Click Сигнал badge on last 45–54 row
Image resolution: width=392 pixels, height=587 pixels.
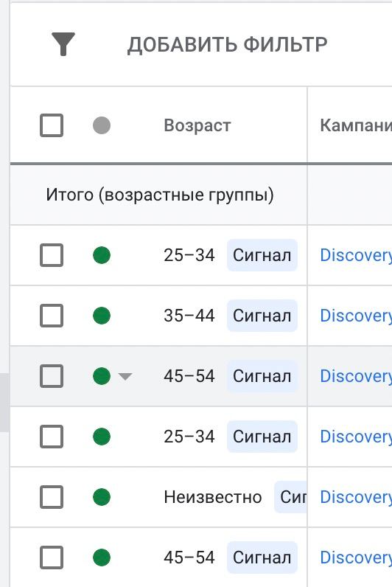pyautogui.click(x=262, y=558)
